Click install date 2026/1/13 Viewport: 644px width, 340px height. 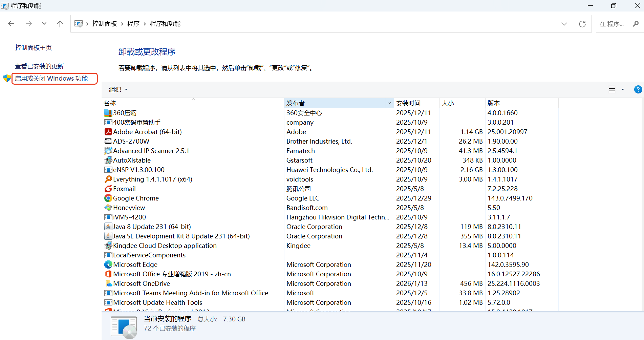[412, 283]
